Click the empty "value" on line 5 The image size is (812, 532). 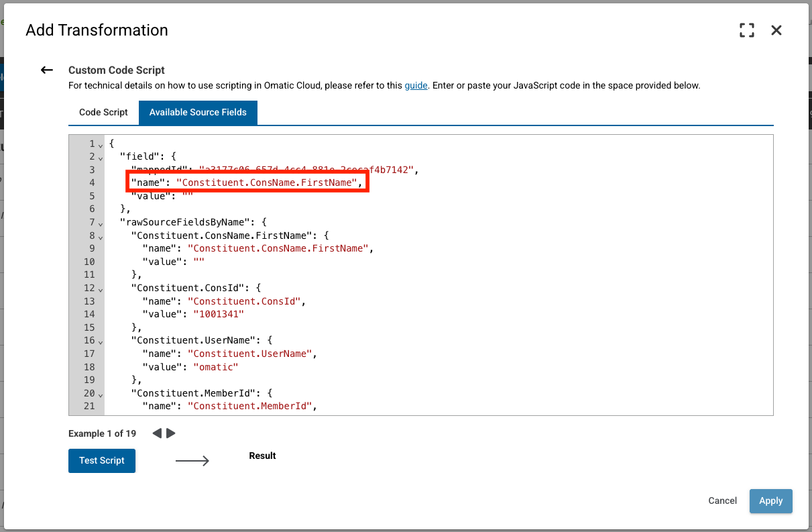tap(187, 195)
